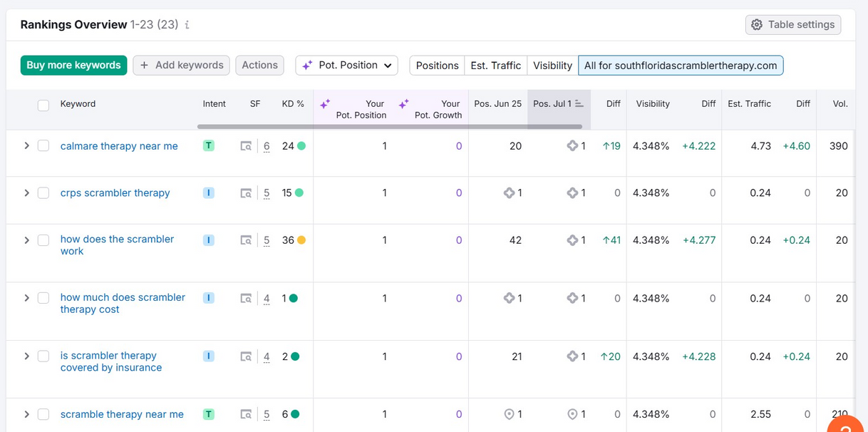Screen dimensions: 868x432
Task: Click the Jul 1 featured snippet icon for calmare therapy near me
Action: (572, 146)
